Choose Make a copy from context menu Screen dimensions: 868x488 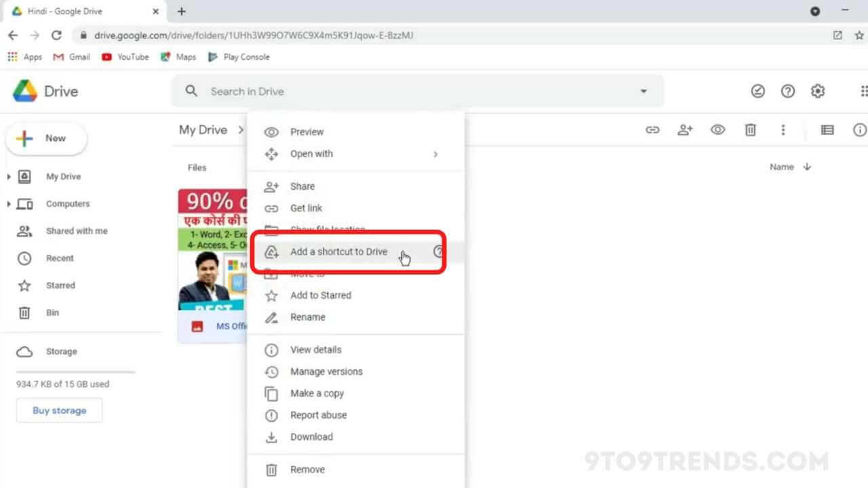click(317, 393)
